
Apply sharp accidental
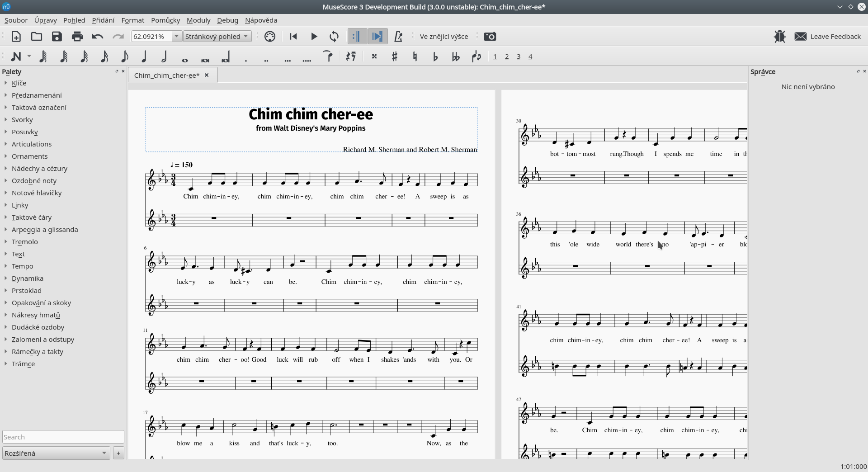tap(395, 57)
